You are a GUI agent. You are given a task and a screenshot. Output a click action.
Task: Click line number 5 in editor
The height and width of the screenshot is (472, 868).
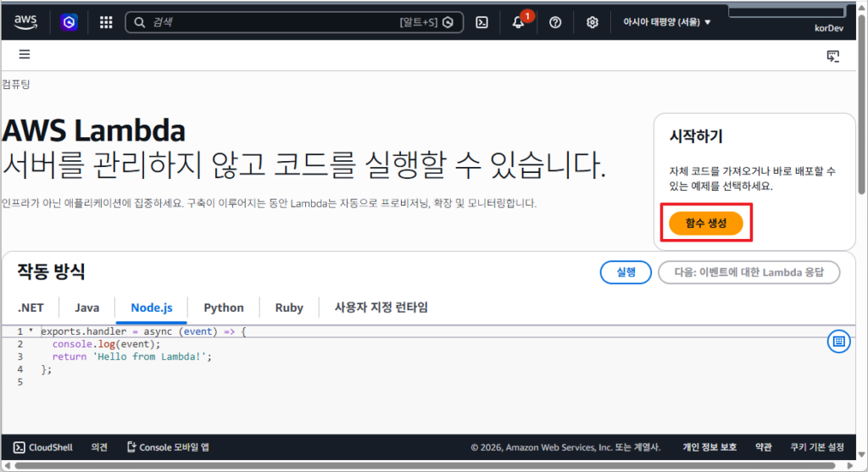coord(20,382)
